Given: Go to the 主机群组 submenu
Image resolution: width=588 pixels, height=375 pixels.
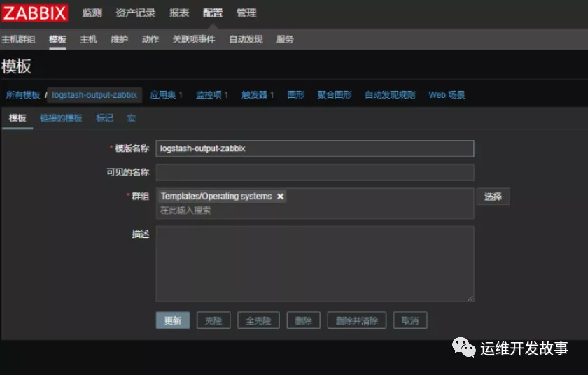Looking at the screenshot, I should 18,39.
